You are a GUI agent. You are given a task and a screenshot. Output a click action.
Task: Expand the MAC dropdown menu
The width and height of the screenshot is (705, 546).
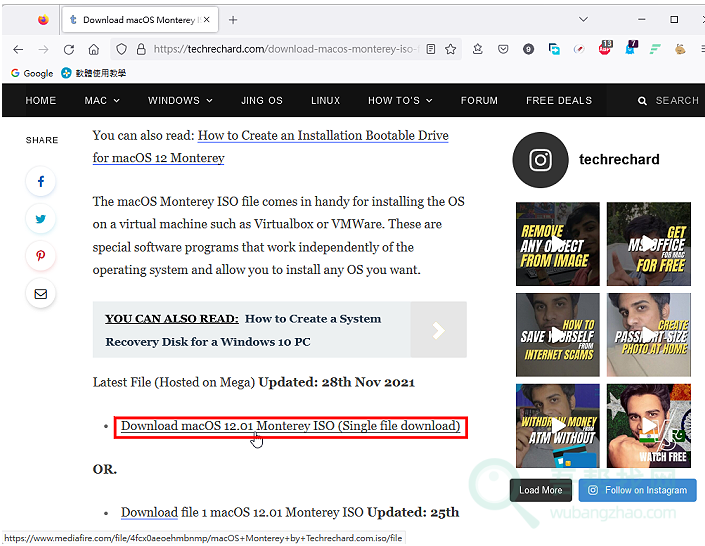pos(102,101)
